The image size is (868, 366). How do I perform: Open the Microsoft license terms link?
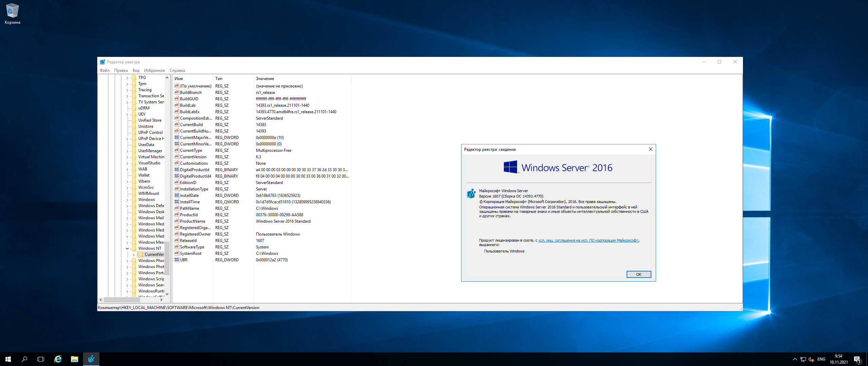click(588, 240)
